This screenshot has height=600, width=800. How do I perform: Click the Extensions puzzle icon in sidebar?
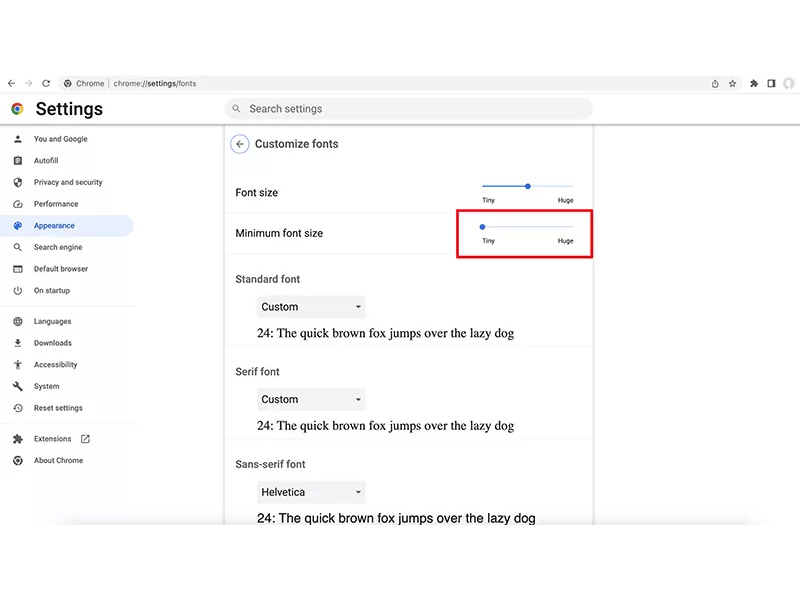point(18,439)
